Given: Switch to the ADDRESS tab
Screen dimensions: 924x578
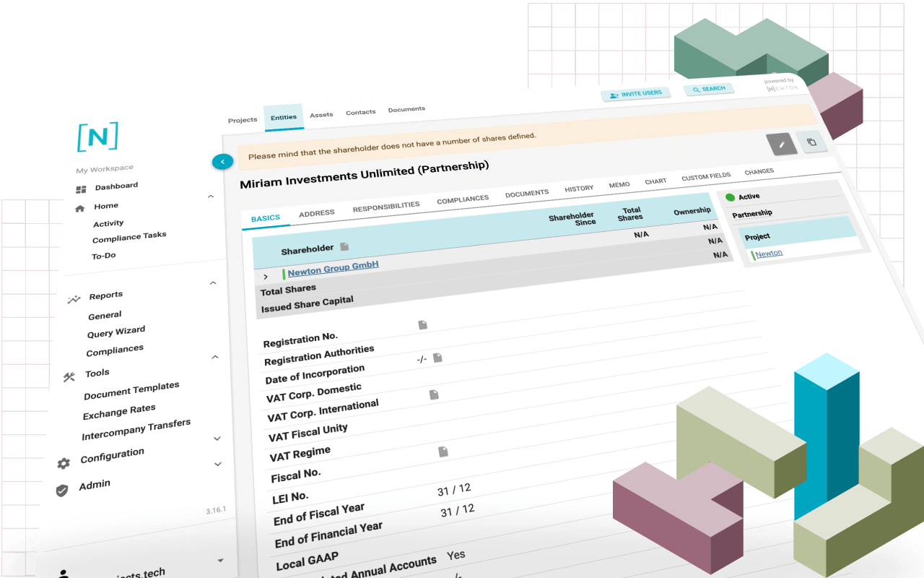Looking at the screenshot, I should (317, 213).
